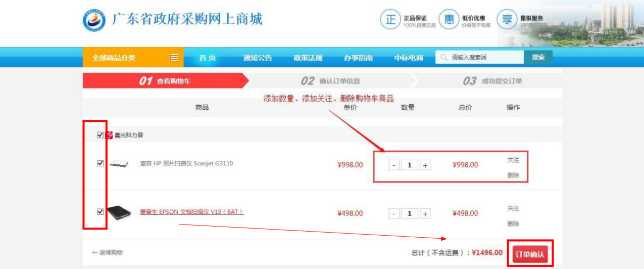Uncheck the EPSON V19 item checkbox

100,212
